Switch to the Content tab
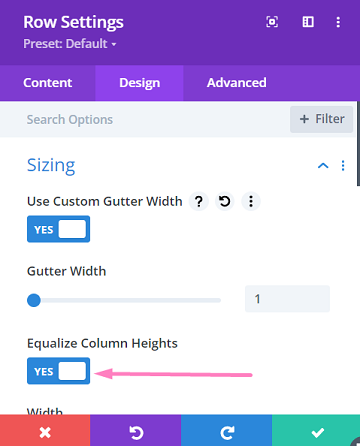360x446 pixels. click(x=48, y=83)
